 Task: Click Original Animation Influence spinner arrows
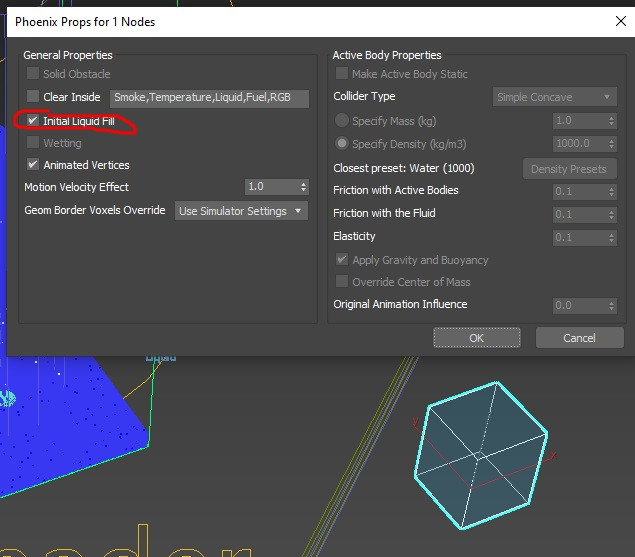[612, 305]
